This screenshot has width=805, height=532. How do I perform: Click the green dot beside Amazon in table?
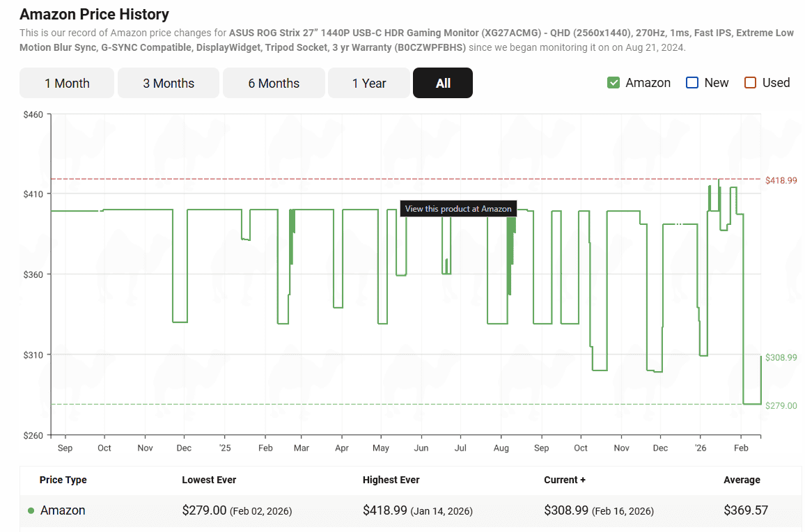[x=31, y=510]
